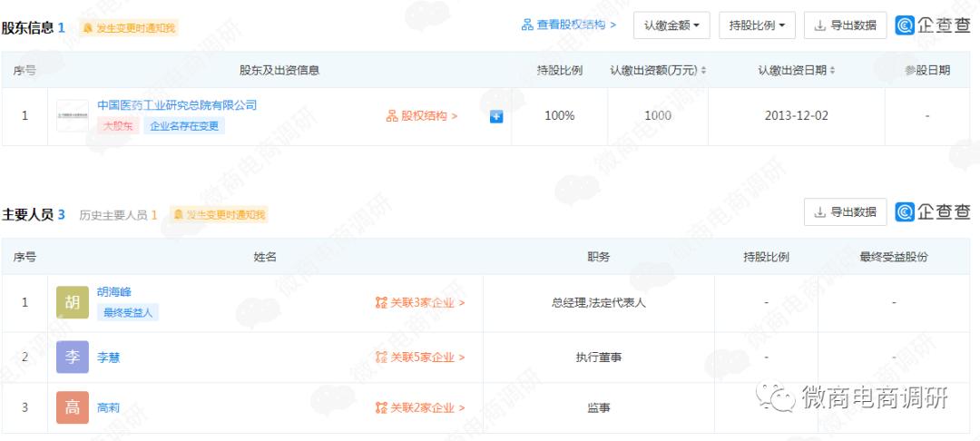Screen dimensions: 980x441
Task: Click 1000 subscribed capital cell
Action: click(x=658, y=116)
